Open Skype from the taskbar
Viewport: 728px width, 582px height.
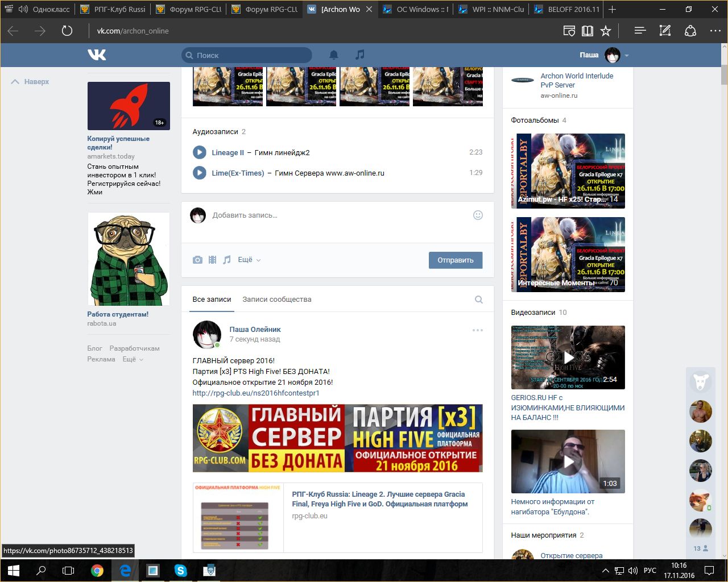click(181, 571)
